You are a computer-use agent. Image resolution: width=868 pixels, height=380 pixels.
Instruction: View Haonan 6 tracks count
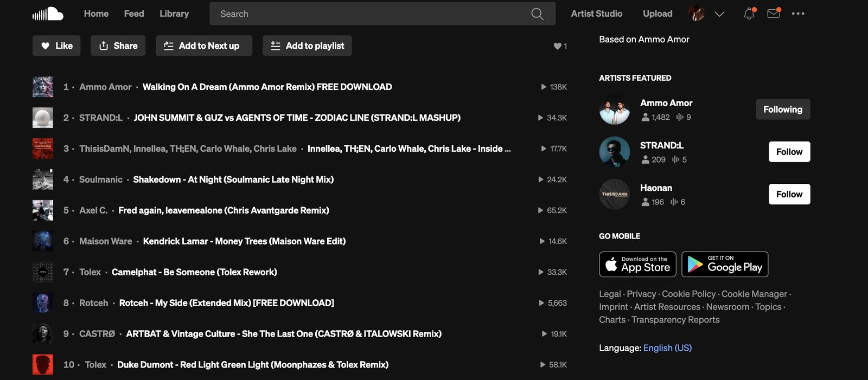[678, 202]
